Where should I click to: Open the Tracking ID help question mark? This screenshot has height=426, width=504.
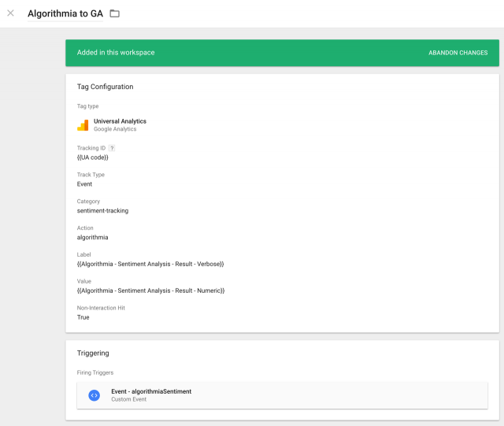point(112,148)
